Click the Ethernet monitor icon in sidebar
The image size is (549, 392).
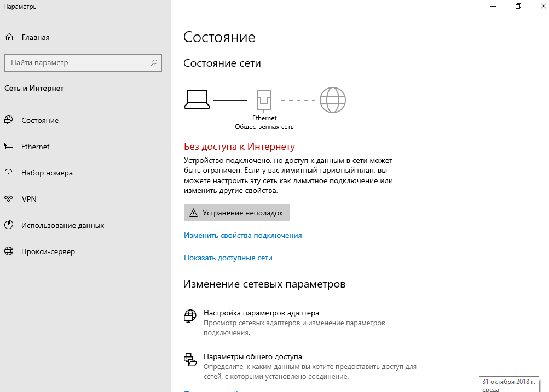(x=9, y=146)
